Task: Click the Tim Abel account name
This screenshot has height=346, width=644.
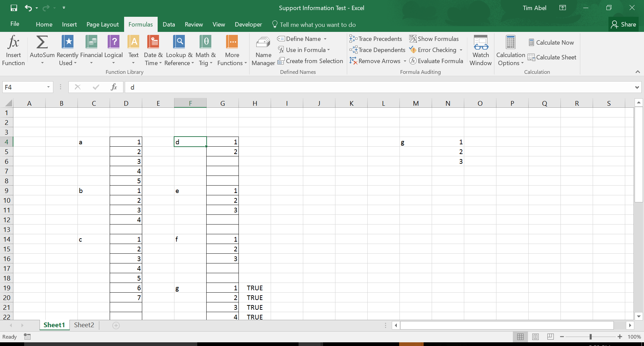Action: tap(534, 8)
